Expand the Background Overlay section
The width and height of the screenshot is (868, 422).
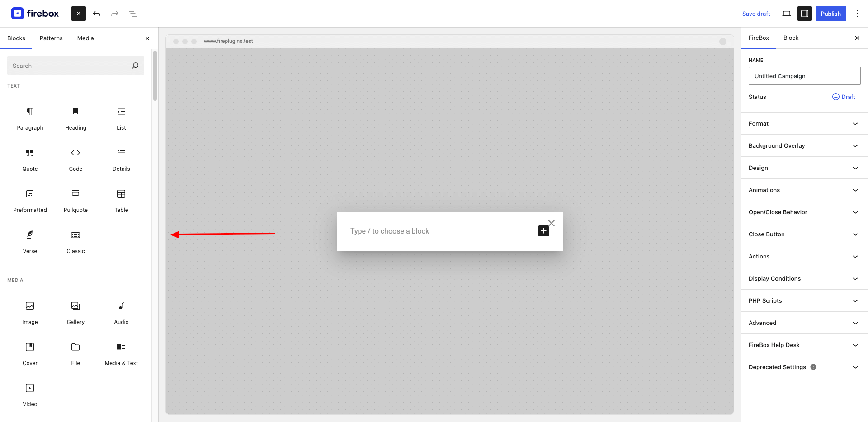click(x=804, y=146)
